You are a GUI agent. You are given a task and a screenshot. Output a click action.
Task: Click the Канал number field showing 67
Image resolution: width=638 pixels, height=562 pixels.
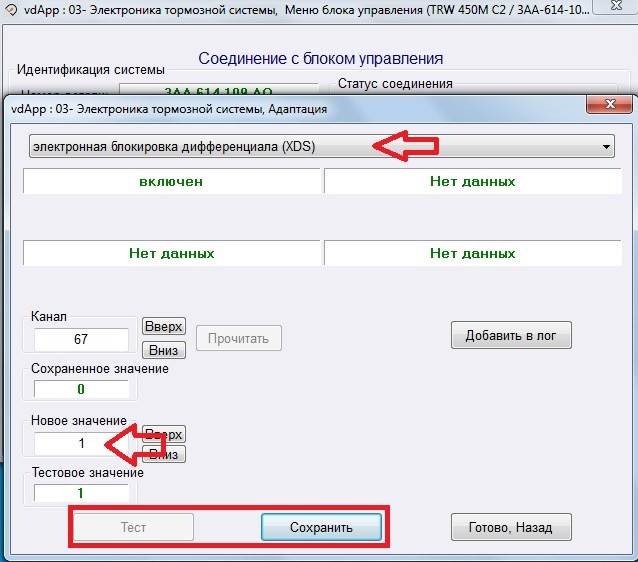[x=81, y=339]
